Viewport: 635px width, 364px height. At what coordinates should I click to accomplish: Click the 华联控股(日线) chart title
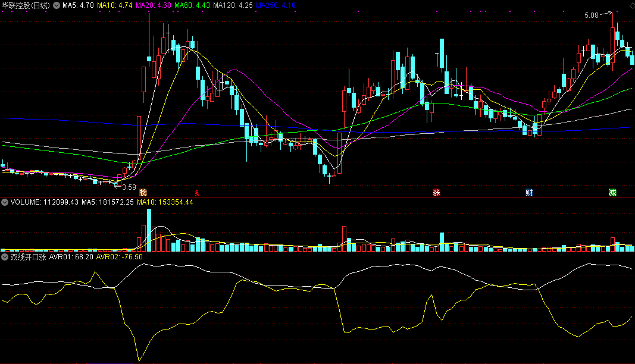(x=26, y=6)
